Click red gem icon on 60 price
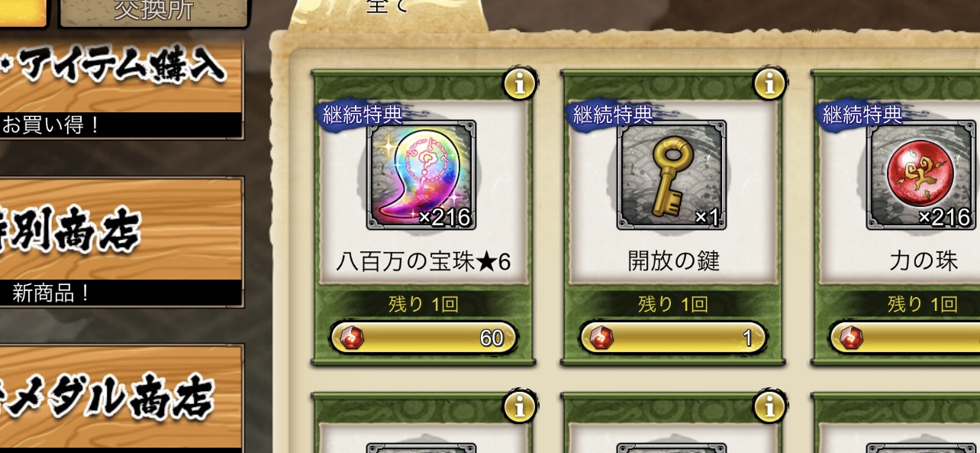This screenshot has height=453, width=980. pos(352,338)
